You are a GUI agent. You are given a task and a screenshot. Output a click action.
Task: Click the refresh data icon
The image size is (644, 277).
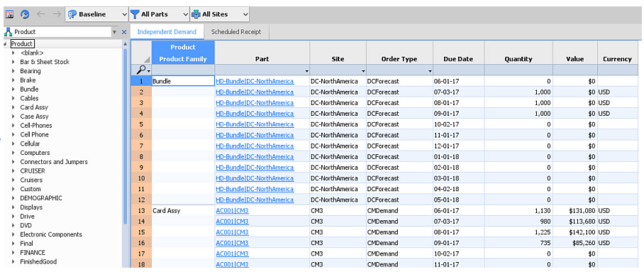click(25, 14)
